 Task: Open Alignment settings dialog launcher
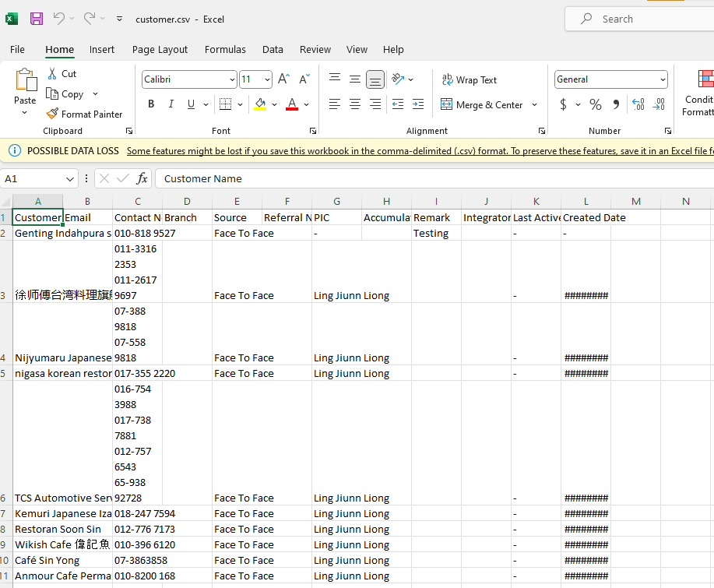tap(542, 131)
